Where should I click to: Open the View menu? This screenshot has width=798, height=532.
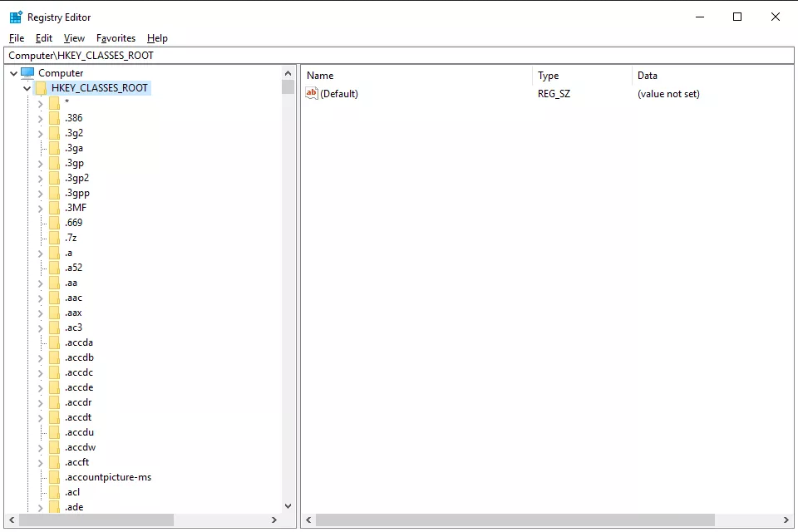[74, 38]
